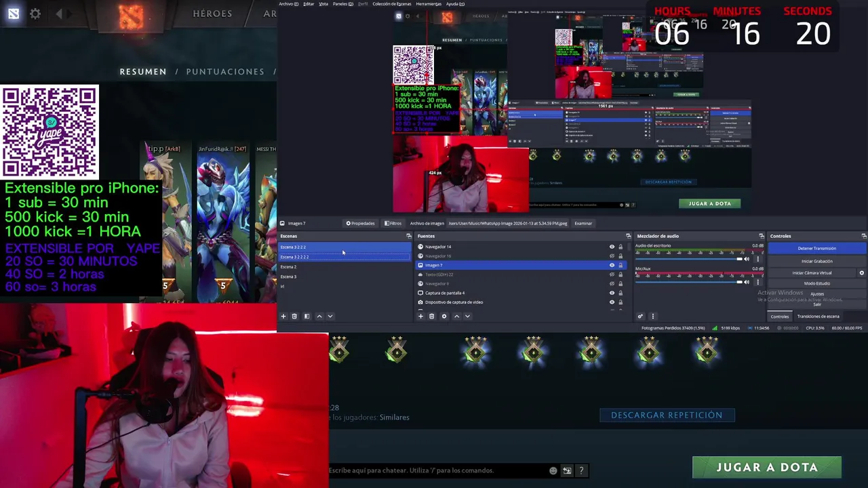Open the HÉROES tab in Dota
The height and width of the screenshot is (488, 868).
point(212,14)
